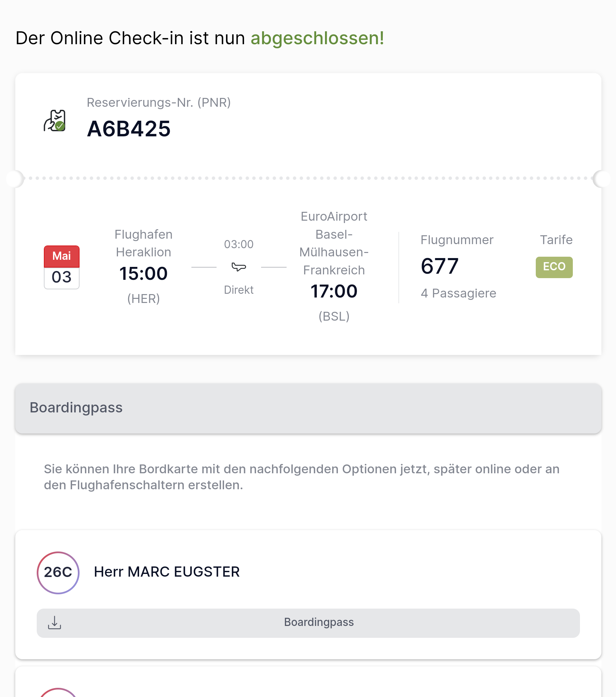The height and width of the screenshot is (697, 616).
Task: Click the check-in confirmed phone icon
Action: (x=55, y=120)
